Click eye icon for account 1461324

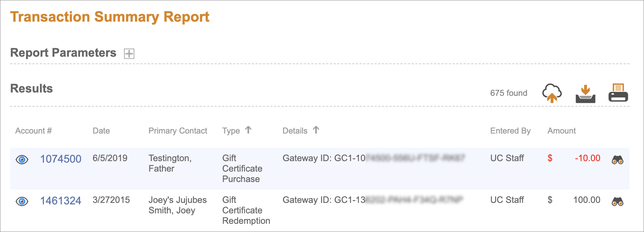22,201
